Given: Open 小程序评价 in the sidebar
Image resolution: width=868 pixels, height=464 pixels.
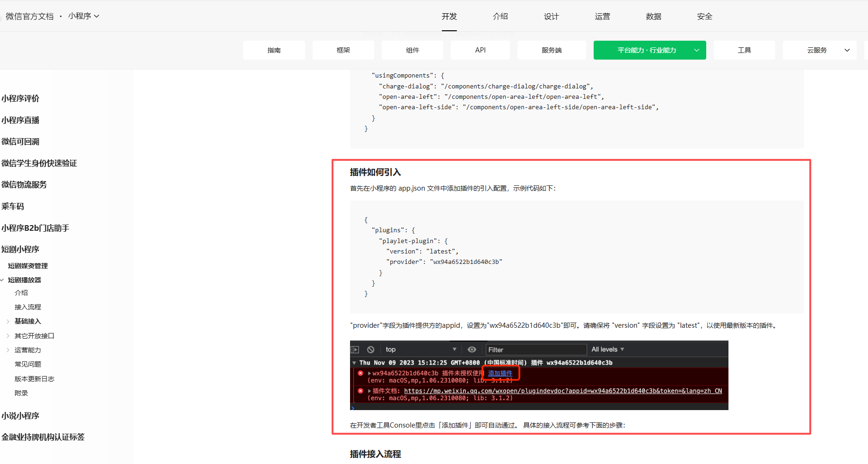Looking at the screenshot, I should [x=20, y=98].
